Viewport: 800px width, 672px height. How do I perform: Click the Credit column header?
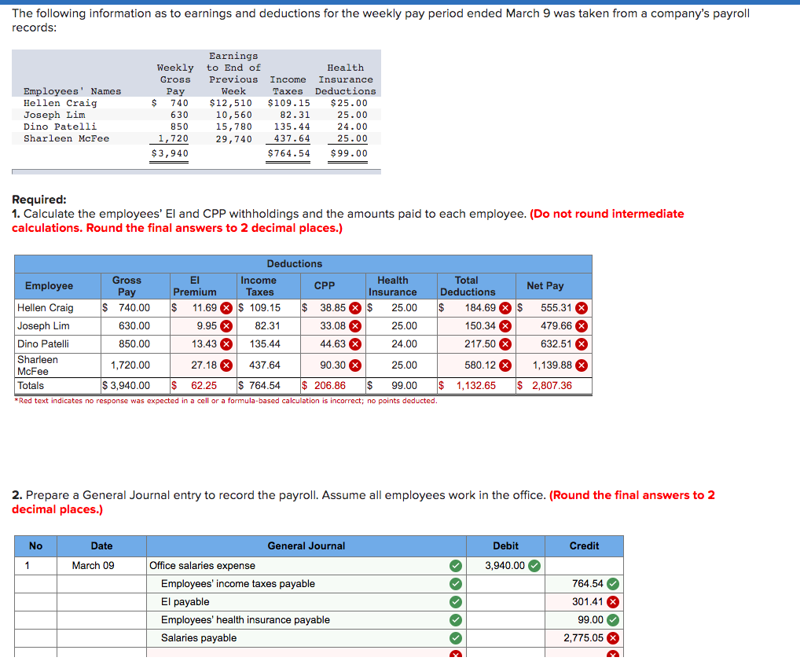point(584,546)
